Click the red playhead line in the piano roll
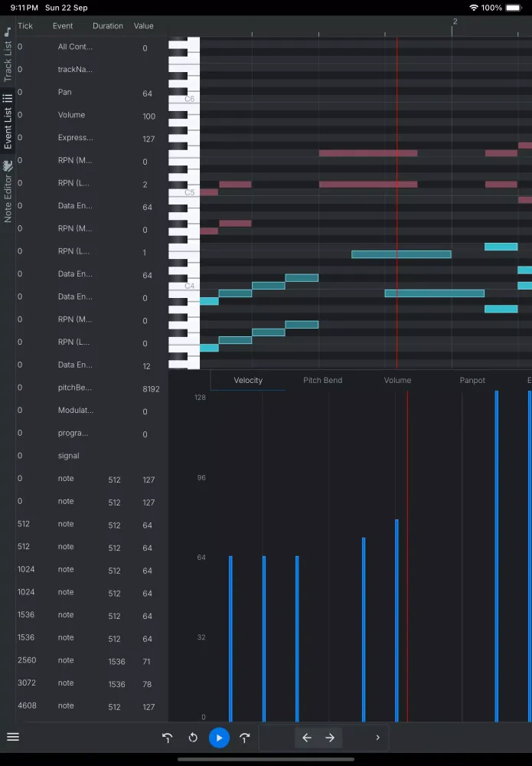The image size is (532, 766). click(x=397, y=203)
